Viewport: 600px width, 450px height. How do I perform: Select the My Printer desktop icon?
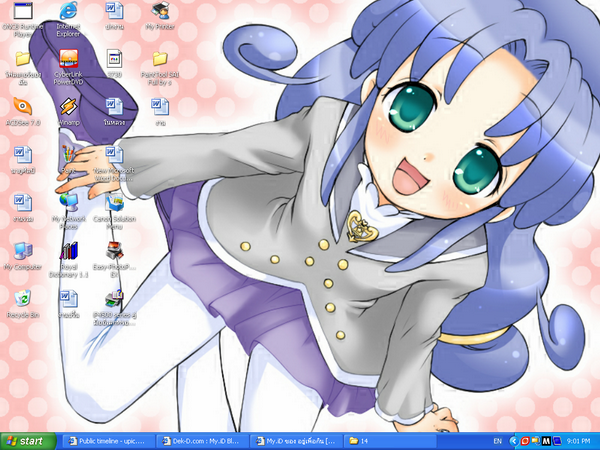point(160,11)
